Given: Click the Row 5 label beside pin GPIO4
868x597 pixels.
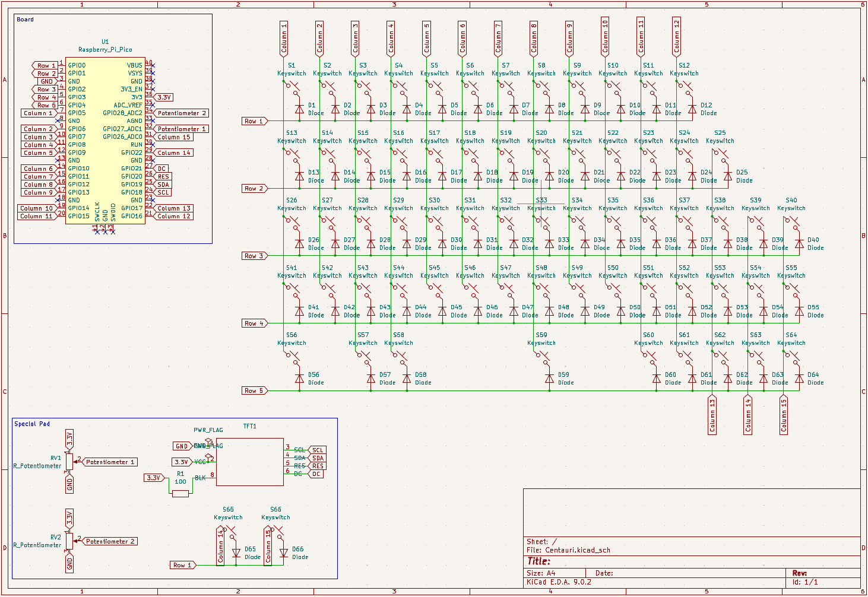Looking at the screenshot, I should point(45,105).
